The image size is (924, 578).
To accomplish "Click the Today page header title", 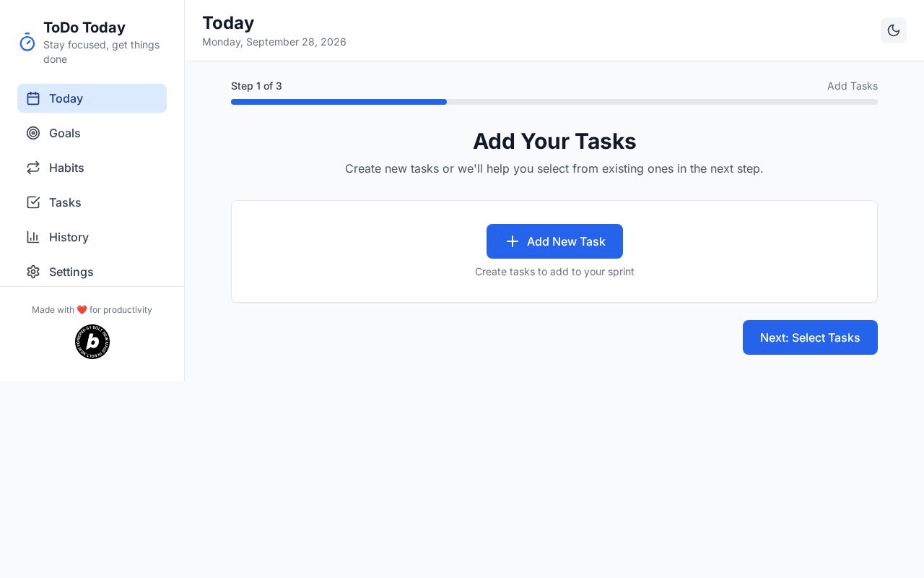I will point(228,23).
